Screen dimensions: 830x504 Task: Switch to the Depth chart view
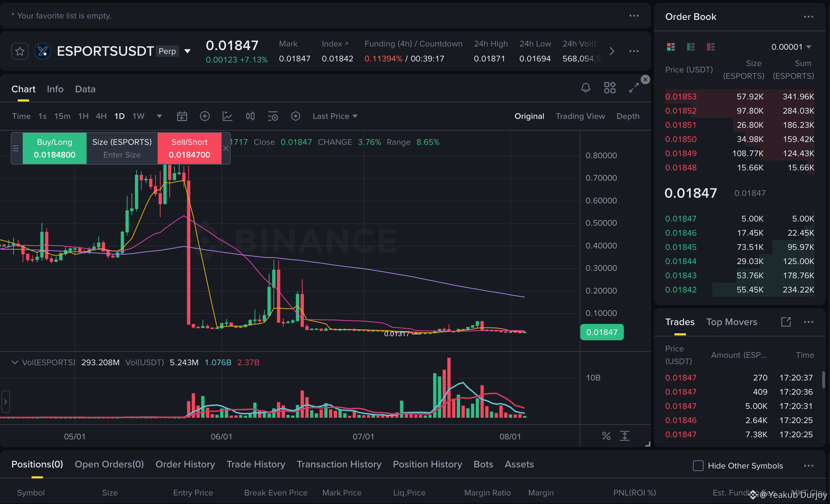[628, 116]
